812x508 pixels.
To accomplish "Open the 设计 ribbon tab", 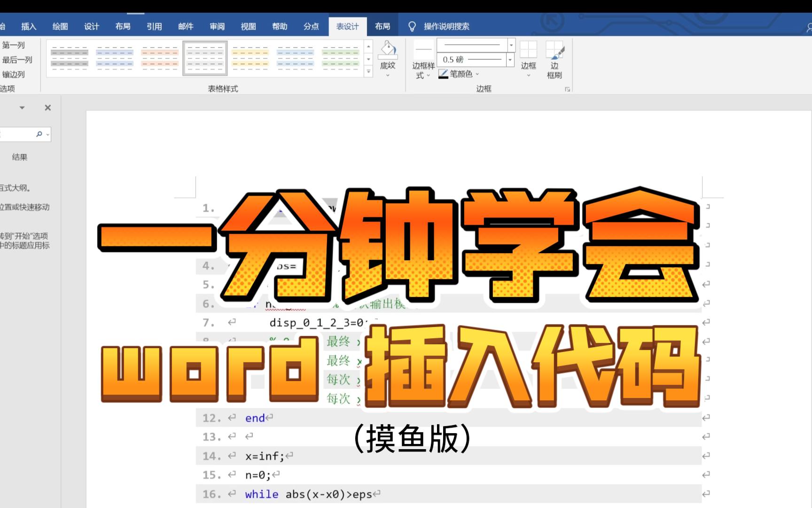I will (x=92, y=26).
